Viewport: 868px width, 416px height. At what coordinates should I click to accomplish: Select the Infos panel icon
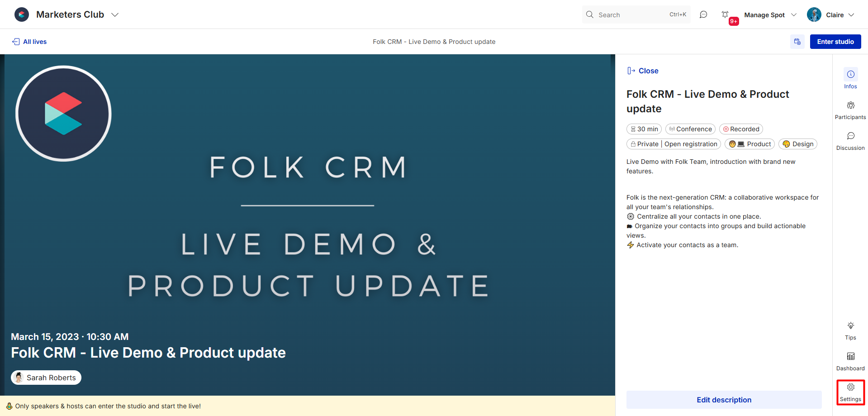click(x=850, y=79)
